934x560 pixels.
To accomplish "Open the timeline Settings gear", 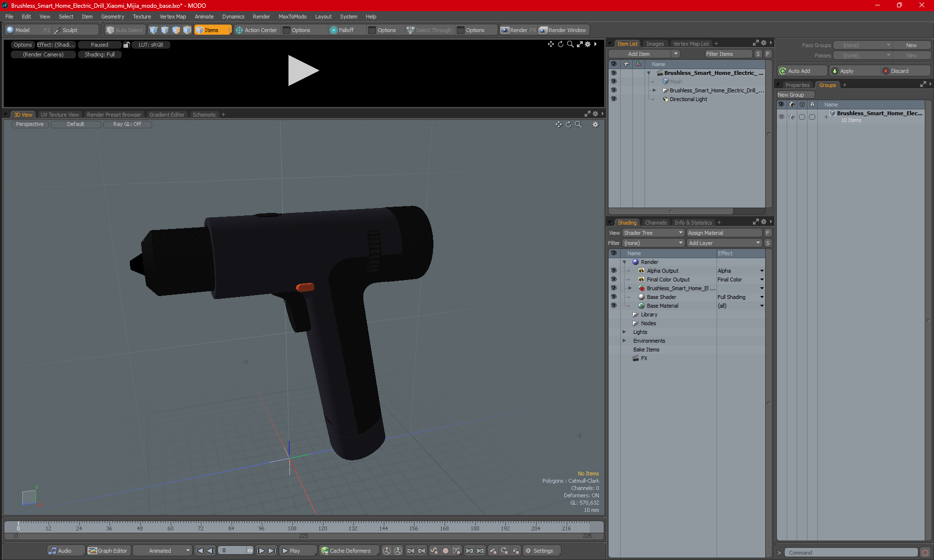I will coord(539,551).
